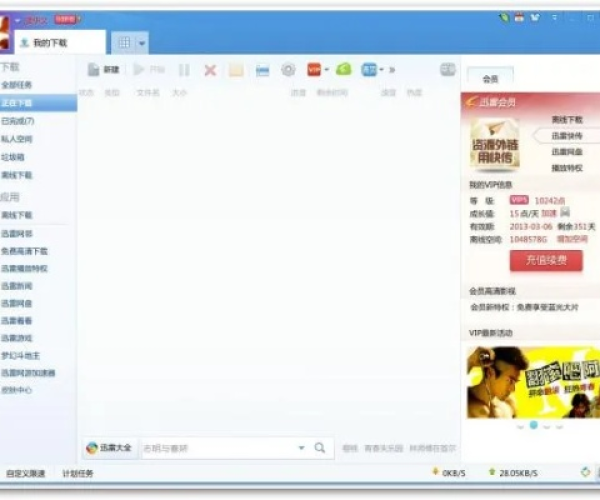Screen dimensions: 600x500
Task: Click the 28.05KB/S upload speed indicator
Action: click(513, 473)
